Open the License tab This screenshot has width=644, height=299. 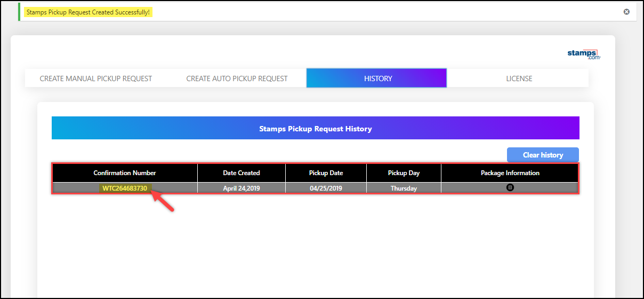pos(519,78)
